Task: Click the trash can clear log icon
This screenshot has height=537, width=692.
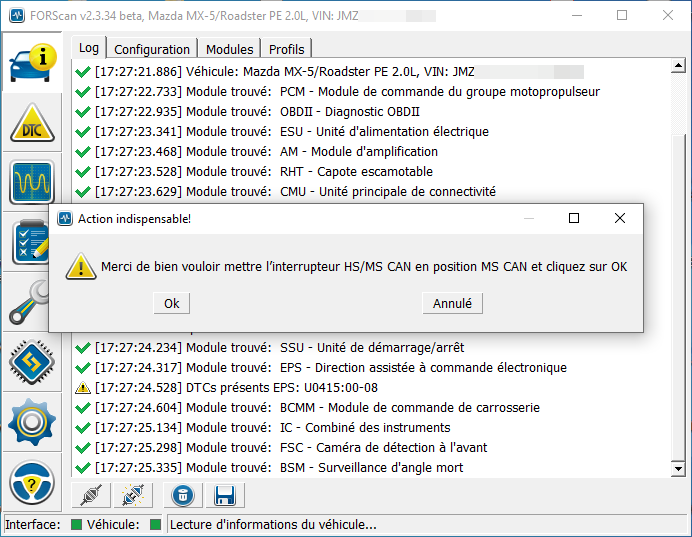Action: click(183, 495)
